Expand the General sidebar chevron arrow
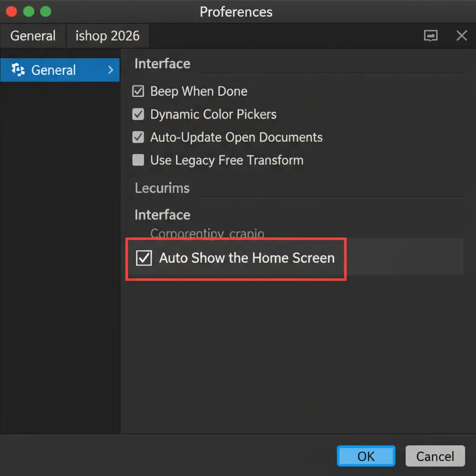 pos(111,70)
